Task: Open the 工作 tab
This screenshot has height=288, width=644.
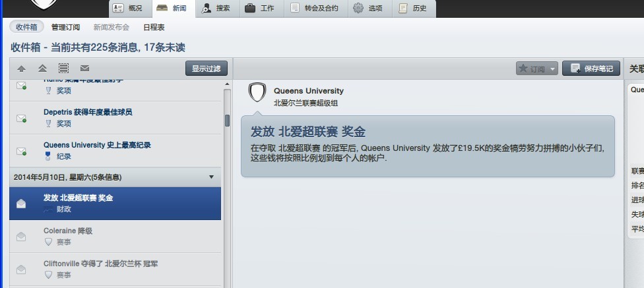Action: 261,9
